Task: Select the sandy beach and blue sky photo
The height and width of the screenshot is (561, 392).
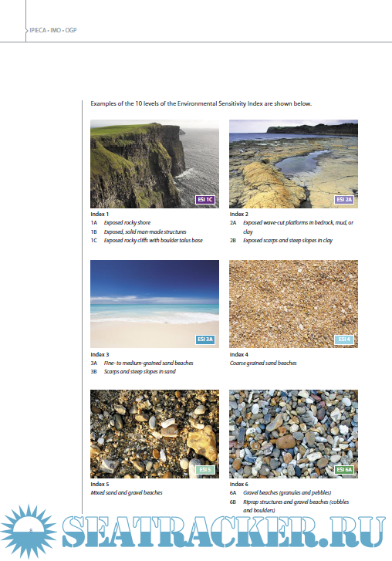Action: (x=154, y=304)
